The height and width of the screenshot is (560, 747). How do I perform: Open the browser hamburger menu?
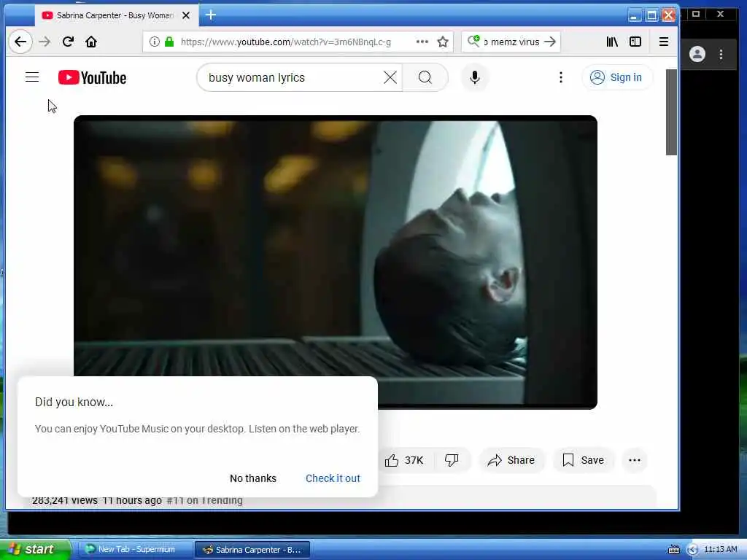point(664,42)
